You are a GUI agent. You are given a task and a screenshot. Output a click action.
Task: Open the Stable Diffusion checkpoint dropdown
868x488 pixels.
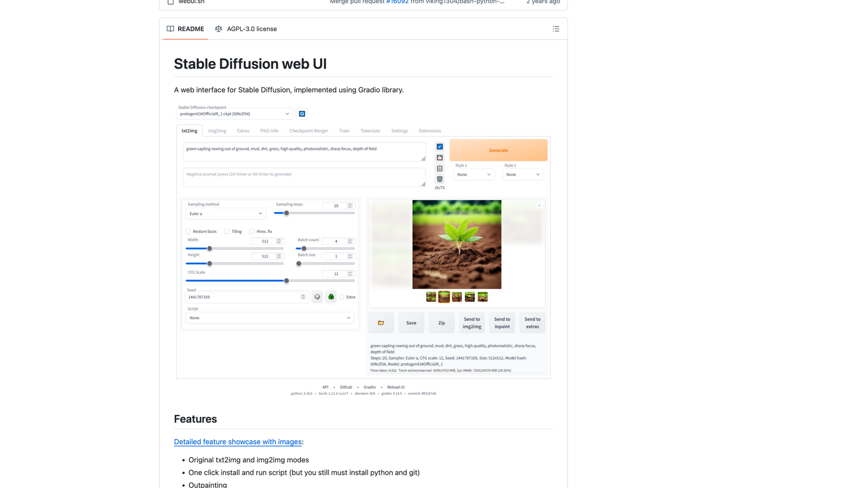coord(234,114)
